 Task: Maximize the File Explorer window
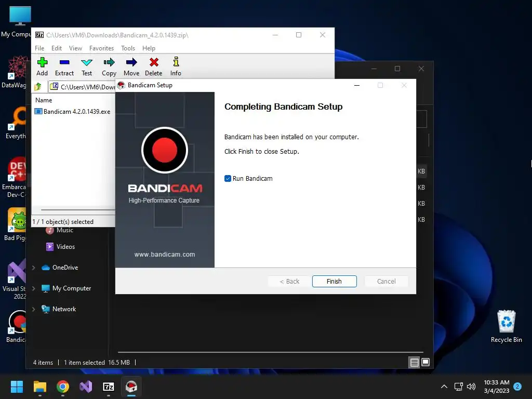click(397, 69)
